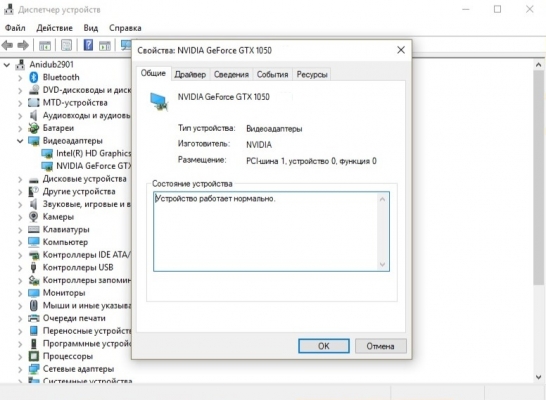Viewport: 546px width, 400px height.
Task: Expand the Батареи category
Action: [x=20, y=128]
